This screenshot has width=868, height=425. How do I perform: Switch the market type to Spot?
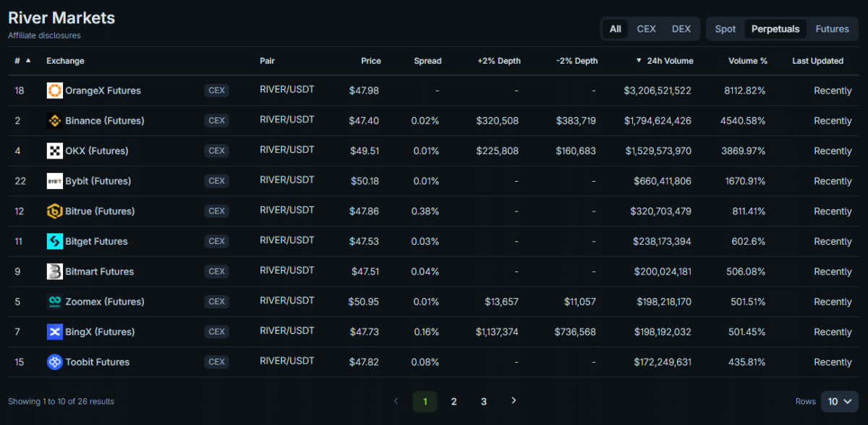[x=725, y=29]
